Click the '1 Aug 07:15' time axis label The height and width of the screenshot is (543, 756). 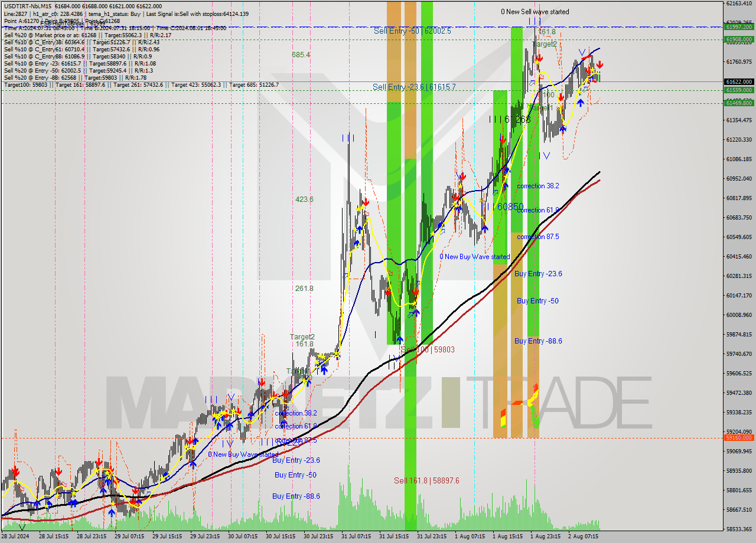click(470, 537)
